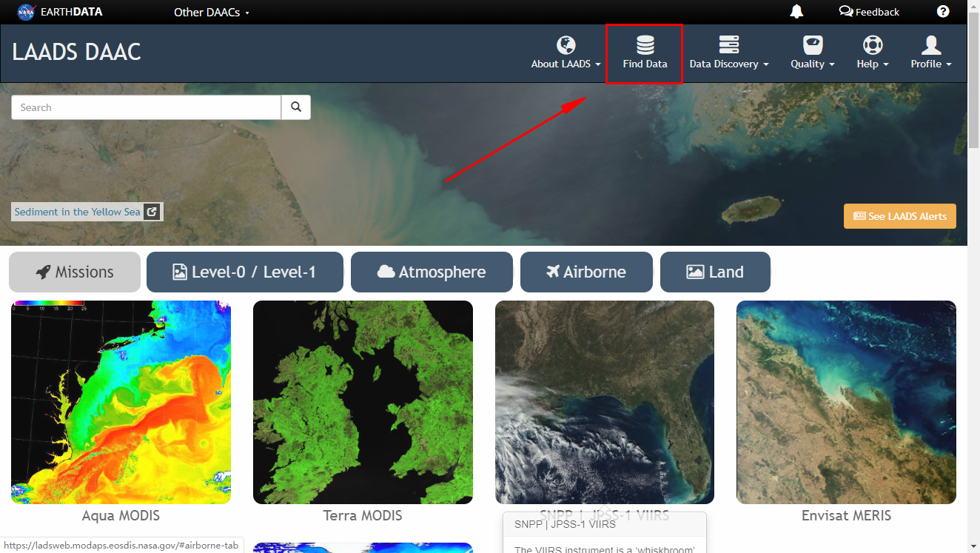The width and height of the screenshot is (980, 553).
Task: Switch to the Atmosphere tab
Action: (x=432, y=272)
